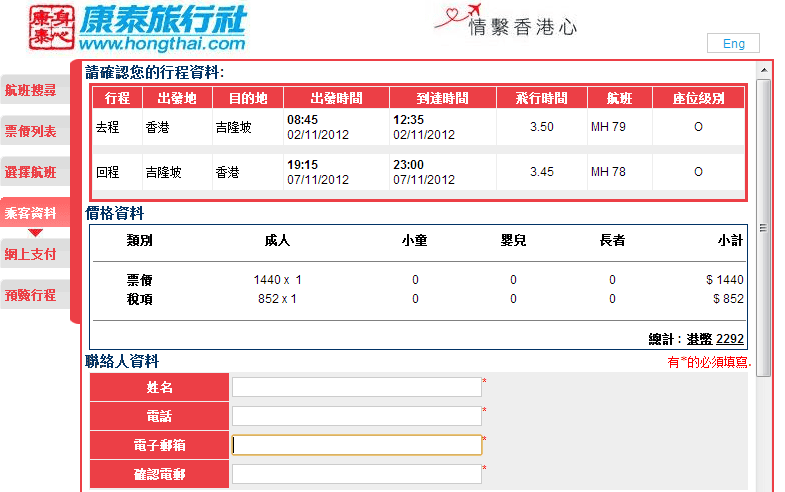Navigate to the 網上支付 sidebar tab
This screenshot has height=492, width=785.
31,254
